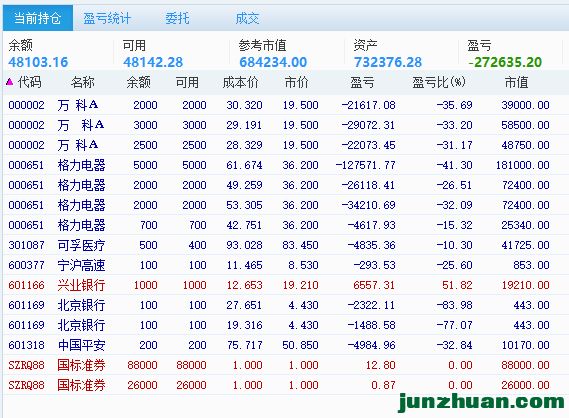Select the 成交 tab
The height and width of the screenshot is (418, 569).
pos(247,18)
